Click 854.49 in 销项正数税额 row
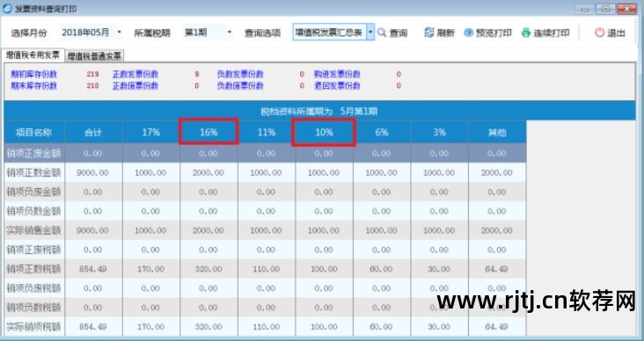The height and width of the screenshot is (341, 644). pyautogui.click(x=93, y=269)
